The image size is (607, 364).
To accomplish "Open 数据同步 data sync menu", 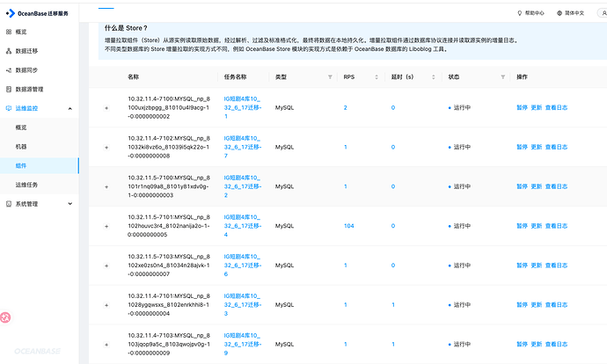I will pos(26,70).
